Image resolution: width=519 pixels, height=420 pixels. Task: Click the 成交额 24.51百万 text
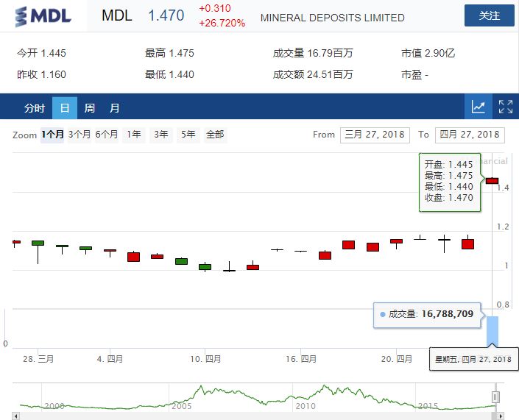[313, 75]
